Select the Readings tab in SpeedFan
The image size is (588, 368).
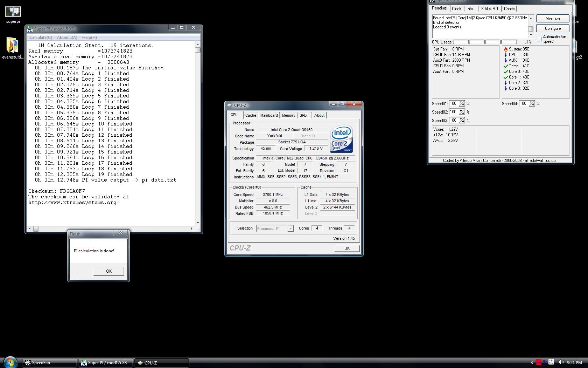coord(440,8)
